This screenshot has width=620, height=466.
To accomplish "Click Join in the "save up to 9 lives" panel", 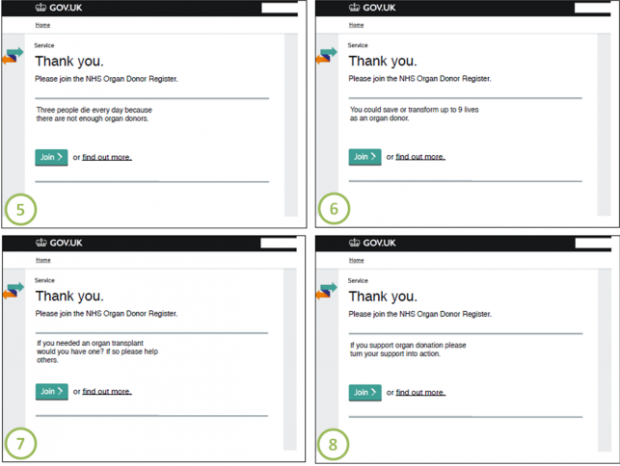I will [365, 157].
